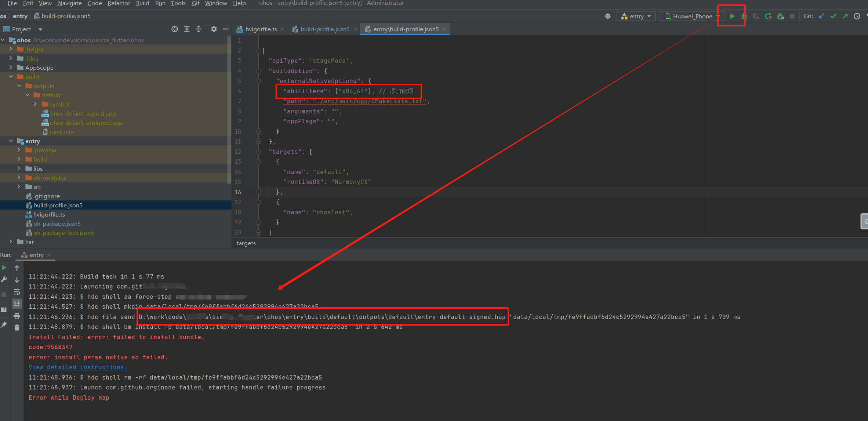Expand all in Project tree
Image resolution: width=868 pixels, height=421 pixels.
pyautogui.click(x=187, y=29)
